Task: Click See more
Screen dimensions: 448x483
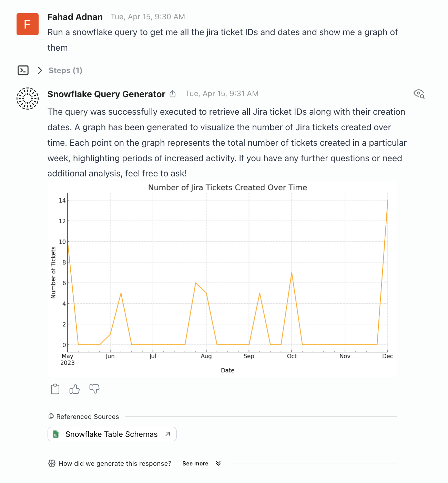Action: click(195, 463)
